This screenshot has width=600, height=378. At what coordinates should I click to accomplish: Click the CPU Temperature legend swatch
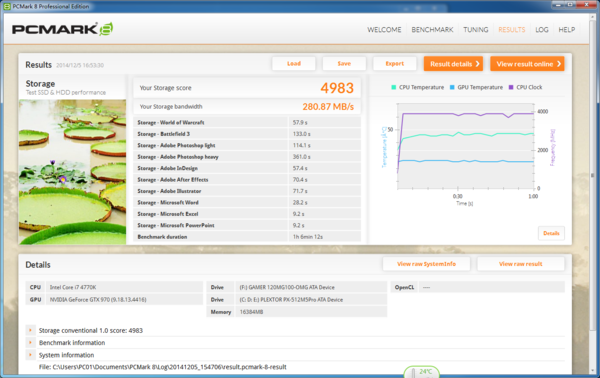393,87
